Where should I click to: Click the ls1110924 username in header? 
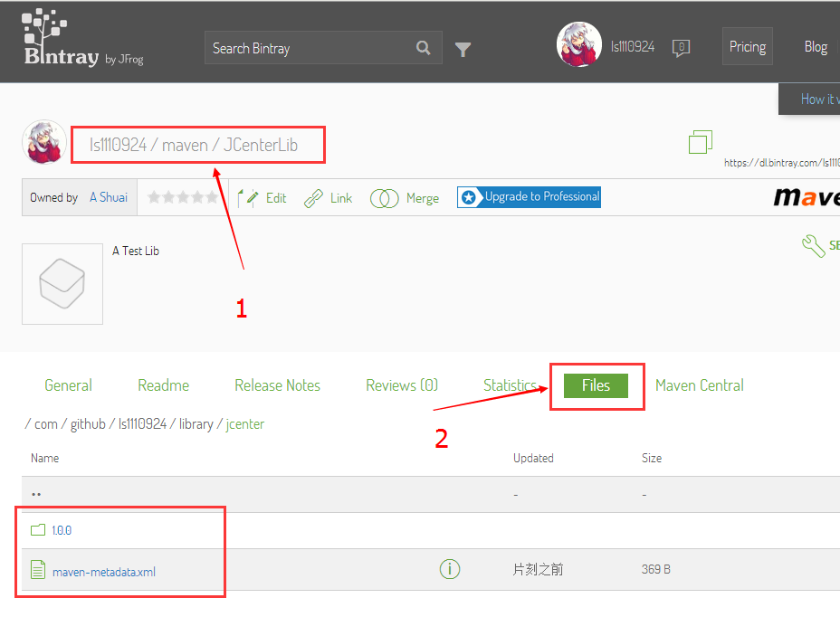(x=633, y=47)
